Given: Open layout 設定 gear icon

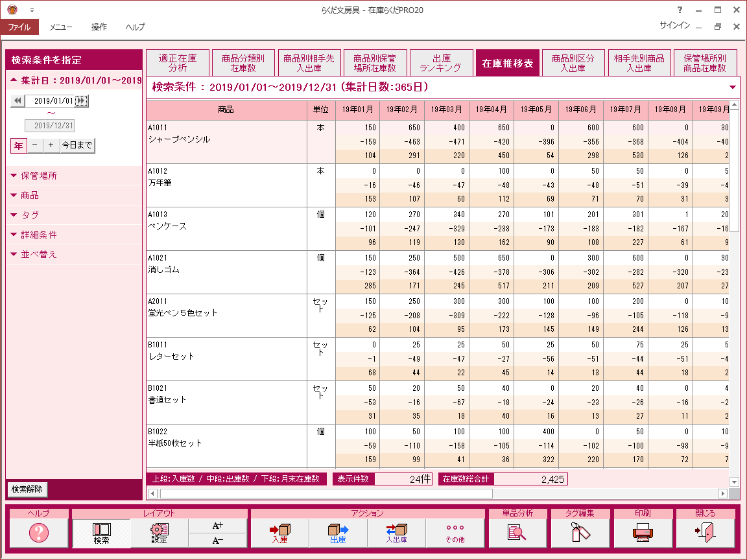Looking at the screenshot, I should click(x=159, y=533).
